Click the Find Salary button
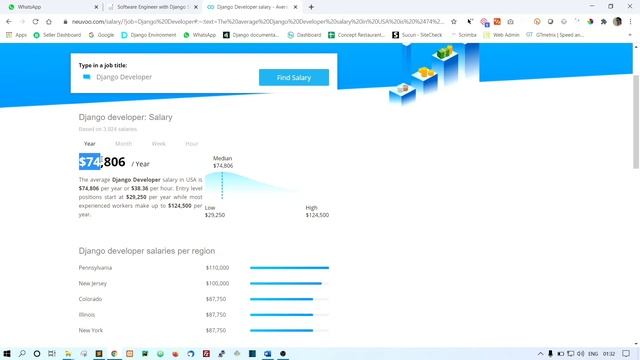 pos(294,78)
